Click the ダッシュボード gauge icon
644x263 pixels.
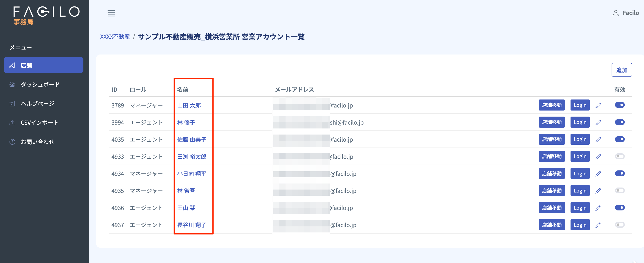(x=12, y=85)
